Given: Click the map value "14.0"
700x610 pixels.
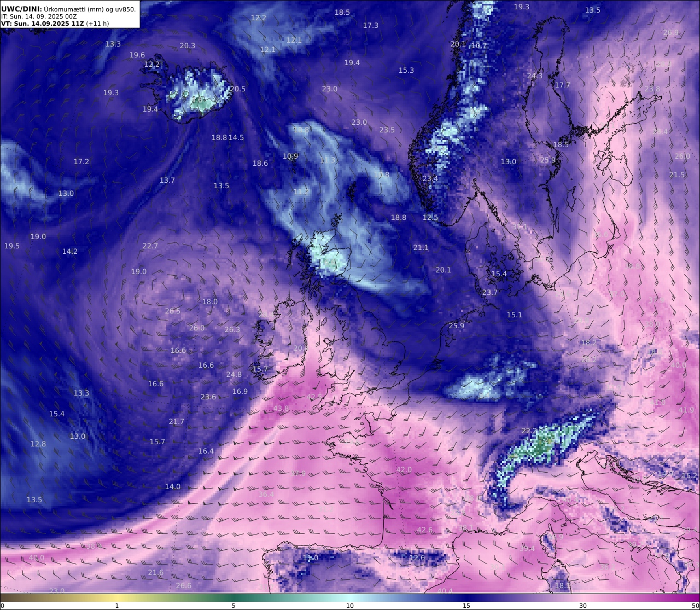Looking at the screenshot, I should pos(173,487).
